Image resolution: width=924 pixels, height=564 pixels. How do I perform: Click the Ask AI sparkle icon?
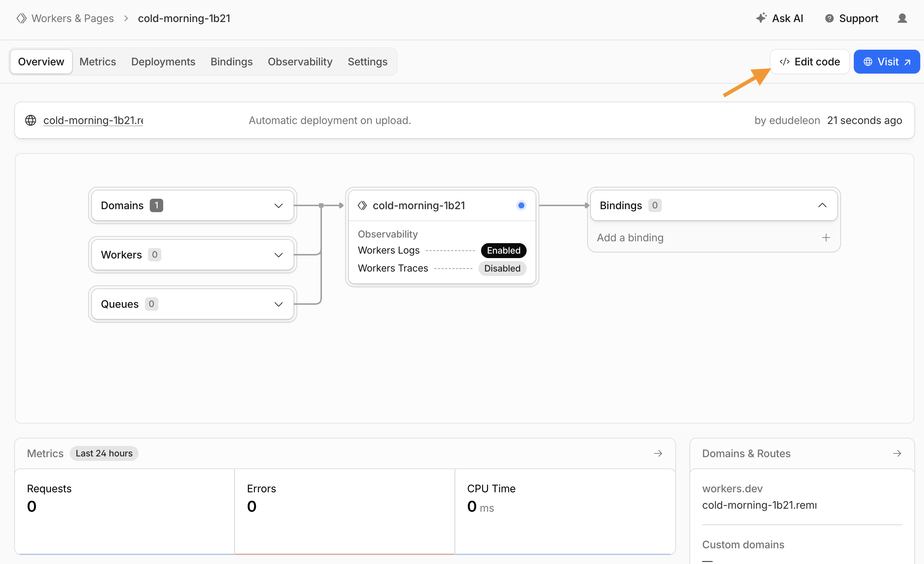tap(761, 18)
